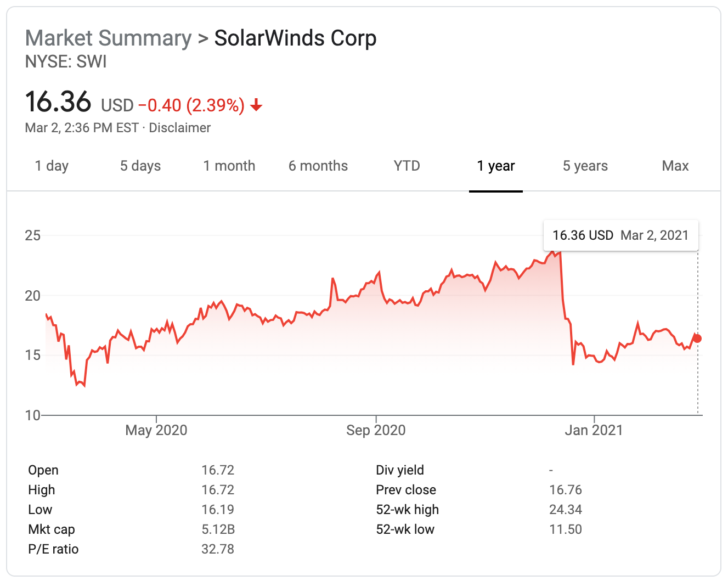Image resolution: width=728 pixels, height=581 pixels.
Task: Click the 16.36 USD Mar 2, 2021 tooltip
Action: coord(620,235)
